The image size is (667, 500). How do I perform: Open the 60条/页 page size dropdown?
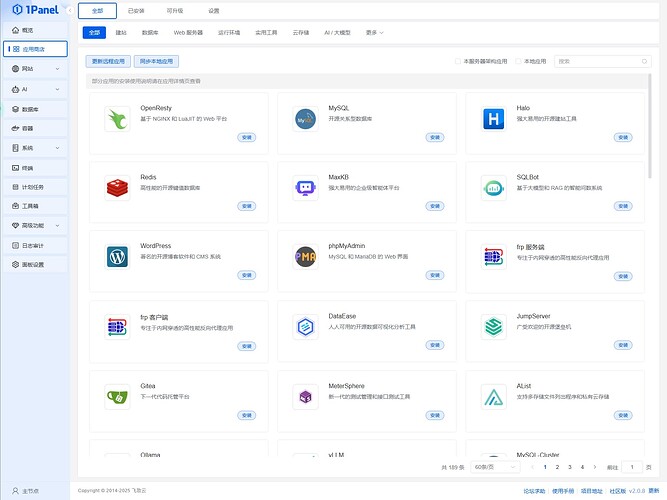pyautogui.click(x=495, y=467)
